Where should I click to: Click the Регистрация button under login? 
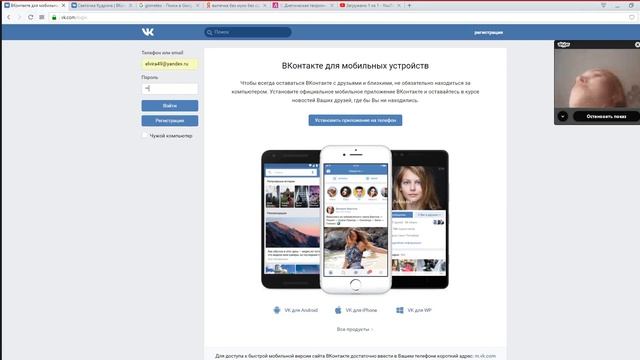tap(169, 121)
